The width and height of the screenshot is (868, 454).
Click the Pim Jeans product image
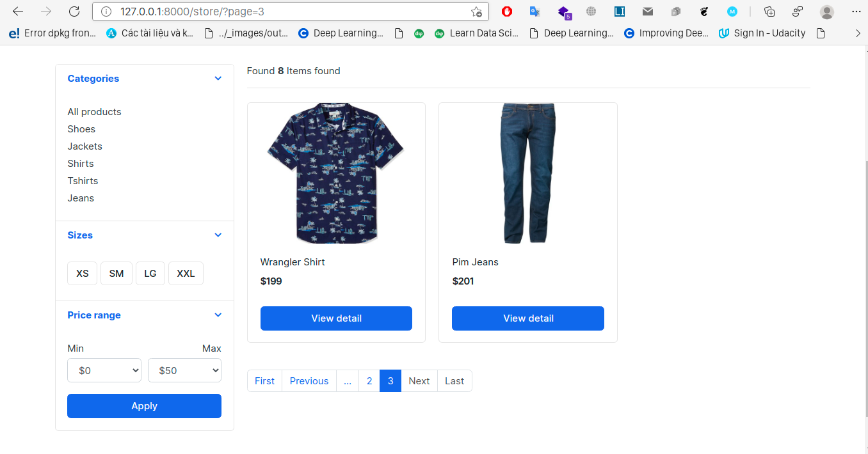(528, 173)
